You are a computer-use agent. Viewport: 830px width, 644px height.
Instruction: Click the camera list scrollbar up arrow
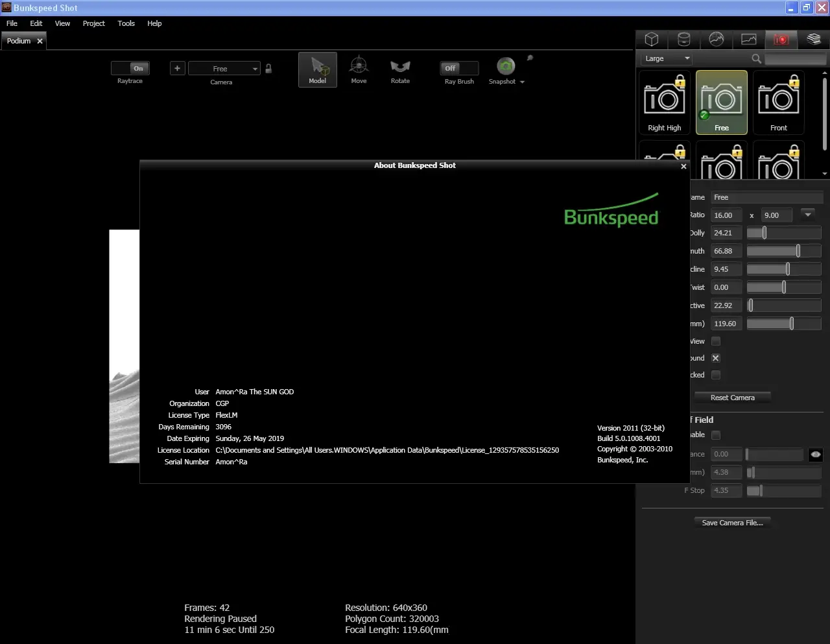(x=825, y=73)
